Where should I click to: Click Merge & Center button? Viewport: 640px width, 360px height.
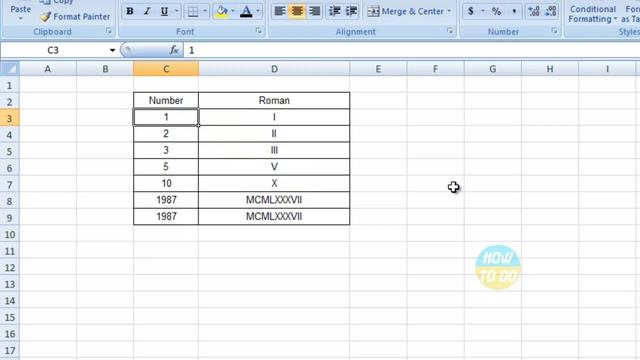tap(405, 11)
